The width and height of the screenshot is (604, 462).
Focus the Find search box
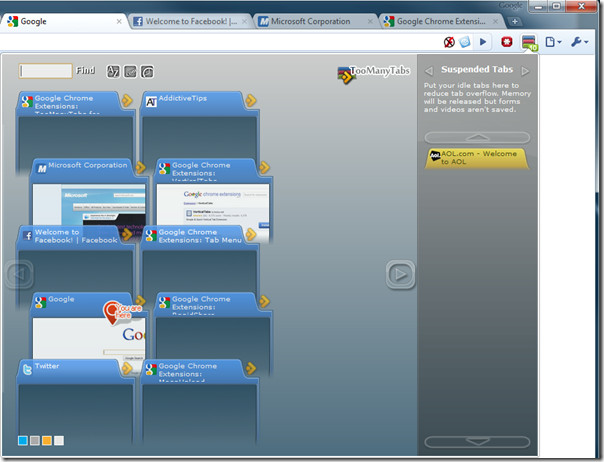click(45, 71)
